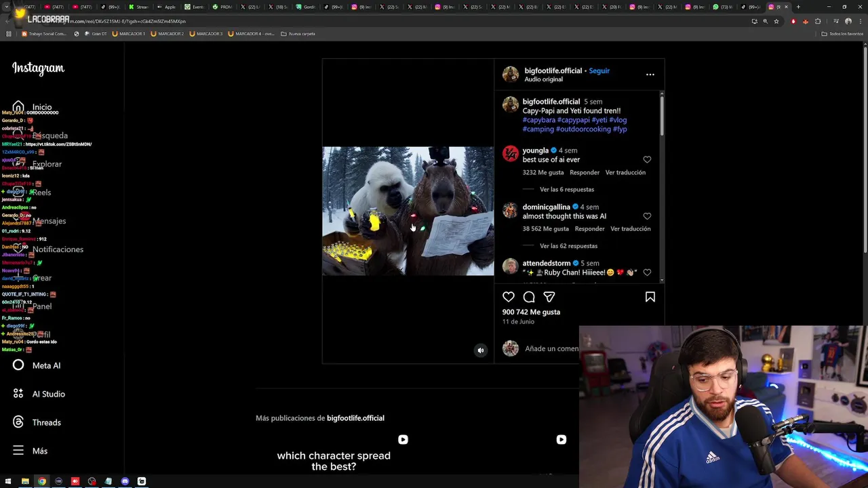Screen dimensions: 868x488
Task: Follow bigfootlife.official with Seguir
Action: pos(599,70)
